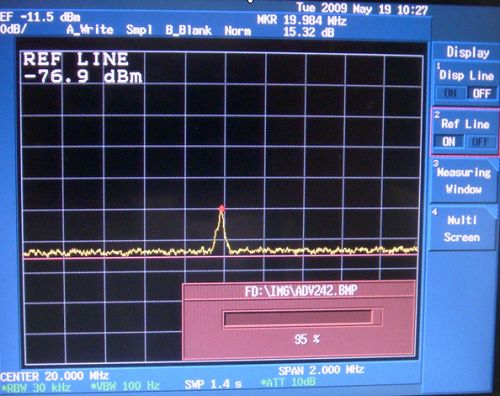Switch Ref Line to ON
This screenshot has width=500, height=396.
(449, 142)
